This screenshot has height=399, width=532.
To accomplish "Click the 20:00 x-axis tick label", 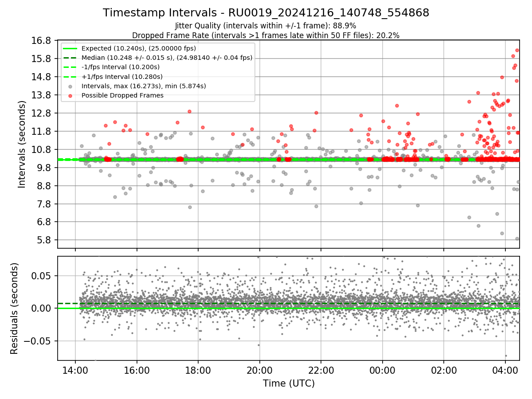I will tap(260, 370).
